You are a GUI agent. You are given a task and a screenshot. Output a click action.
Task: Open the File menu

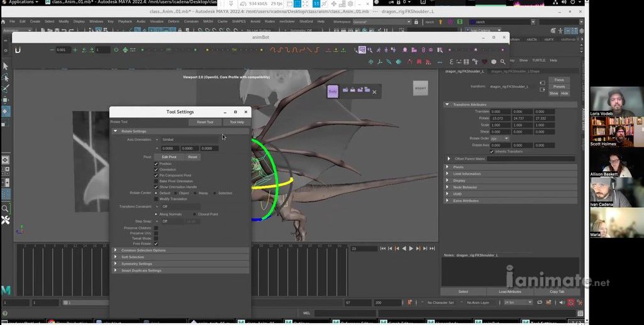click(x=13, y=21)
